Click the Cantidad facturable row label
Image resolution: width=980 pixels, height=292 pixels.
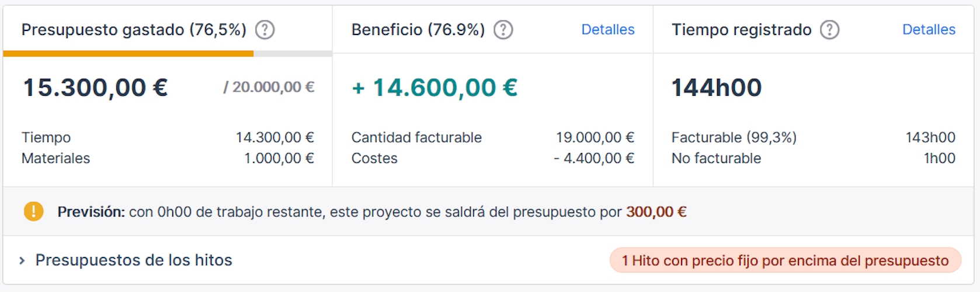tap(416, 137)
